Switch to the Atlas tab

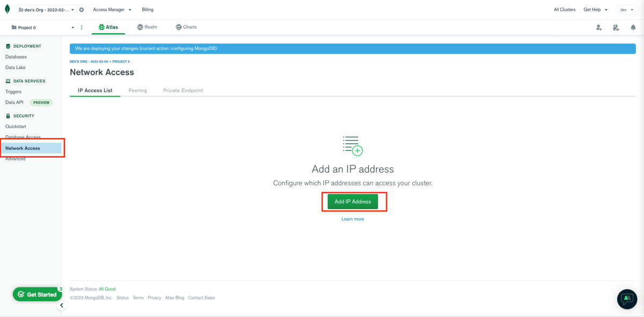(x=108, y=27)
